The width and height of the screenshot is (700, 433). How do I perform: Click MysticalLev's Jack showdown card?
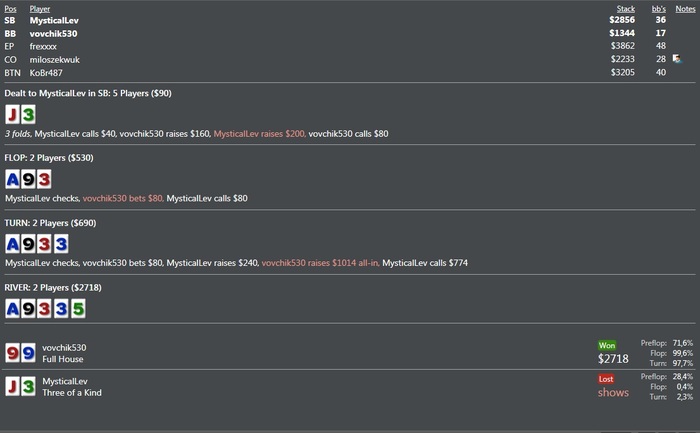(12, 387)
